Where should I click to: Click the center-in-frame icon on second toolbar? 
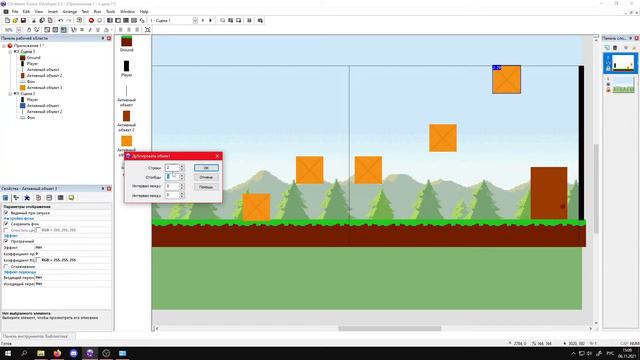[x=148, y=30]
